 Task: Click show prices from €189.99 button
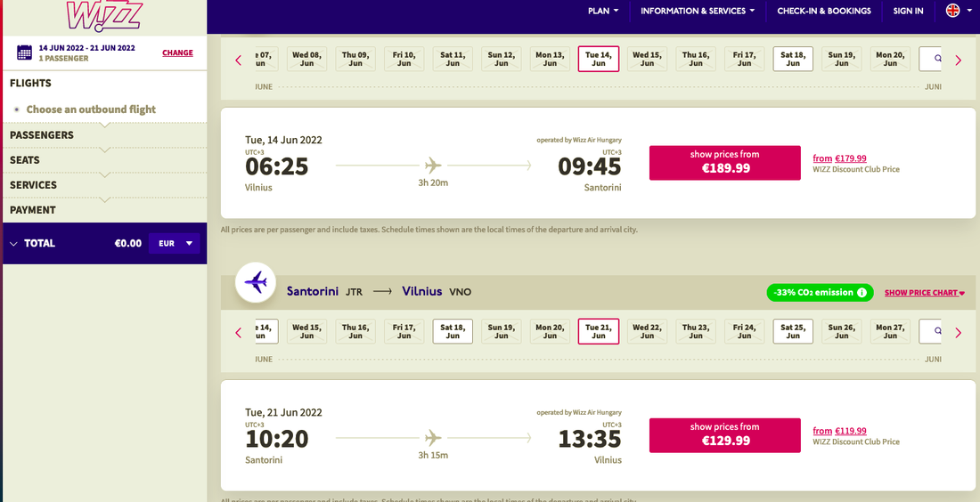coord(724,162)
